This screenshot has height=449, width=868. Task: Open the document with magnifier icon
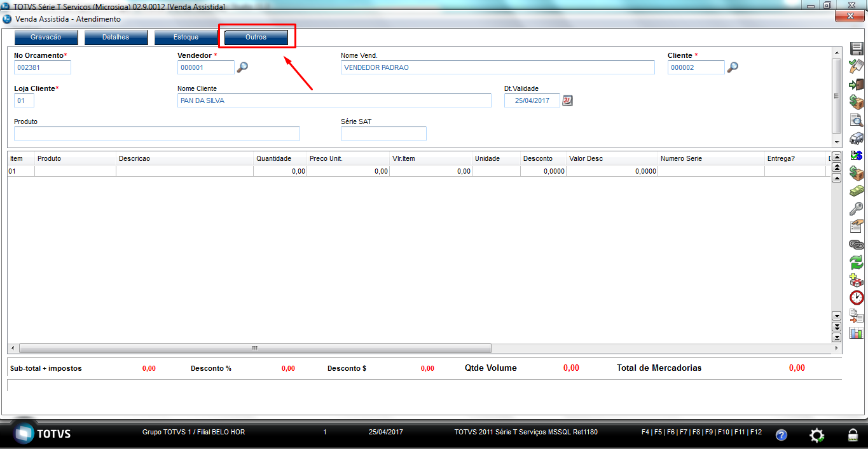[x=857, y=120]
